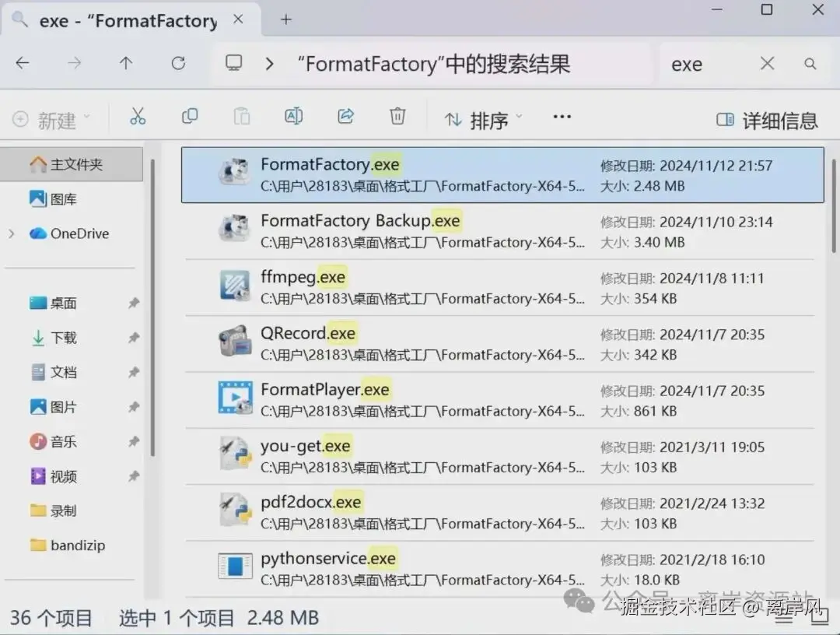Refresh the search results

point(178,63)
